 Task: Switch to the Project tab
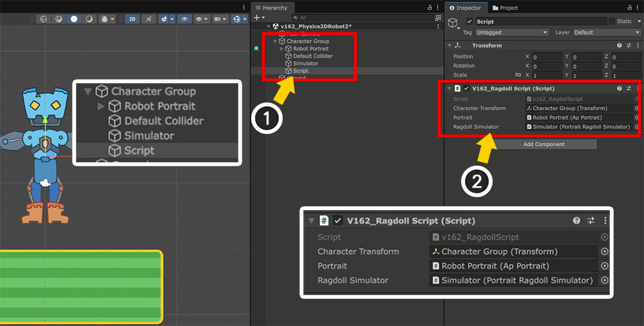click(504, 8)
